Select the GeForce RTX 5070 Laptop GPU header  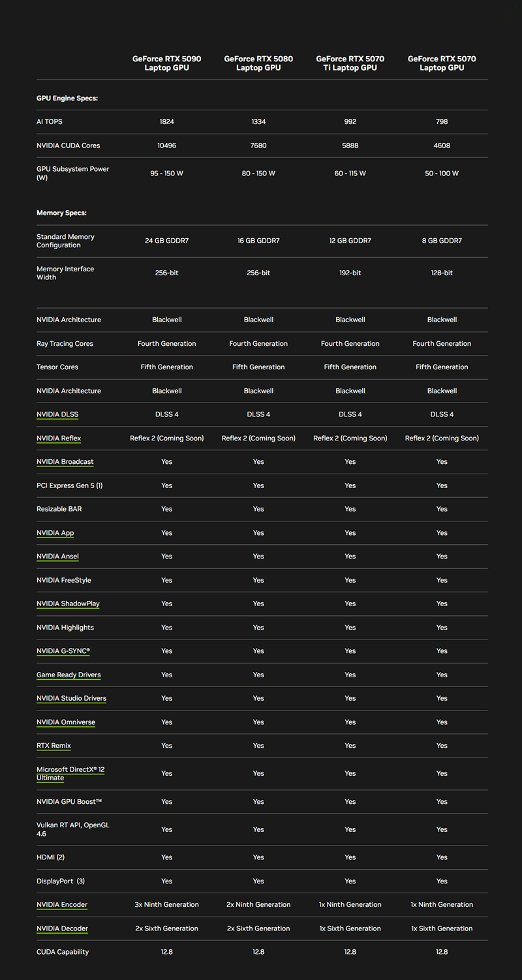(x=442, y=63)
